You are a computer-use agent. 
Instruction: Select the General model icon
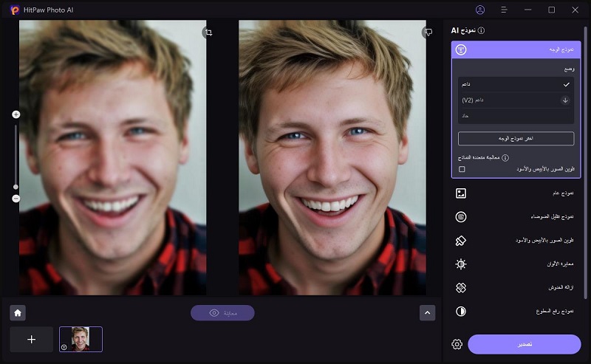[x=461, y=193]
